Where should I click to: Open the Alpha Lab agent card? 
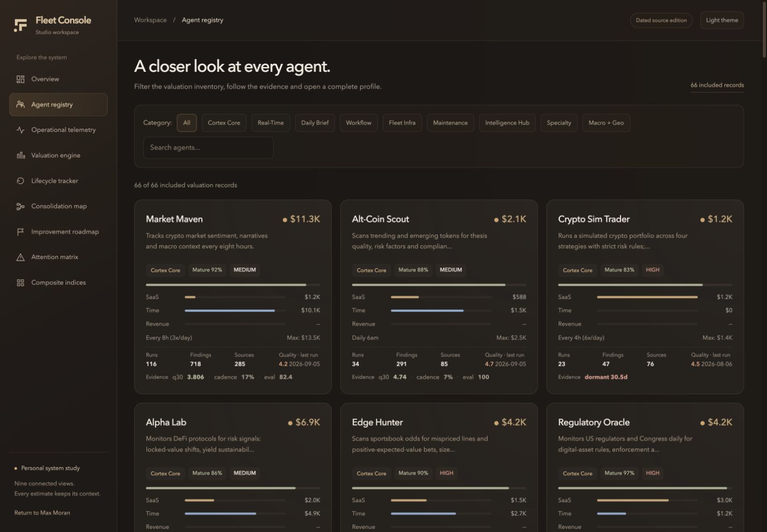[x=233, y=468]
